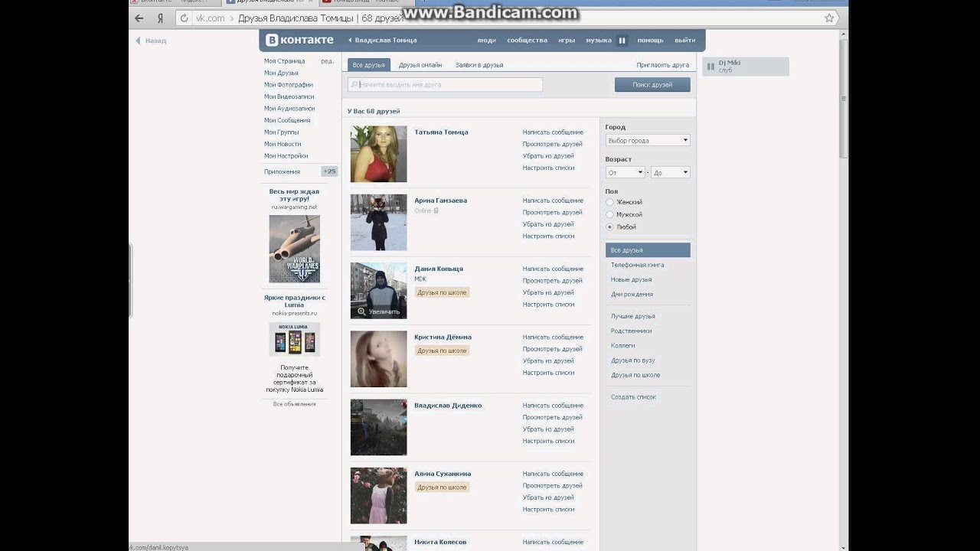
Task: Click browser back arrow button
Action: pos(139,18)
